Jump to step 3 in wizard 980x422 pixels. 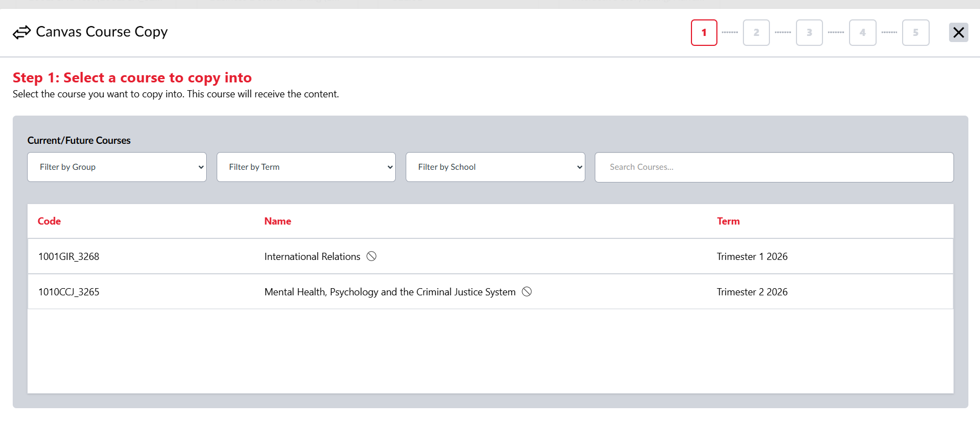click(809, 33)
